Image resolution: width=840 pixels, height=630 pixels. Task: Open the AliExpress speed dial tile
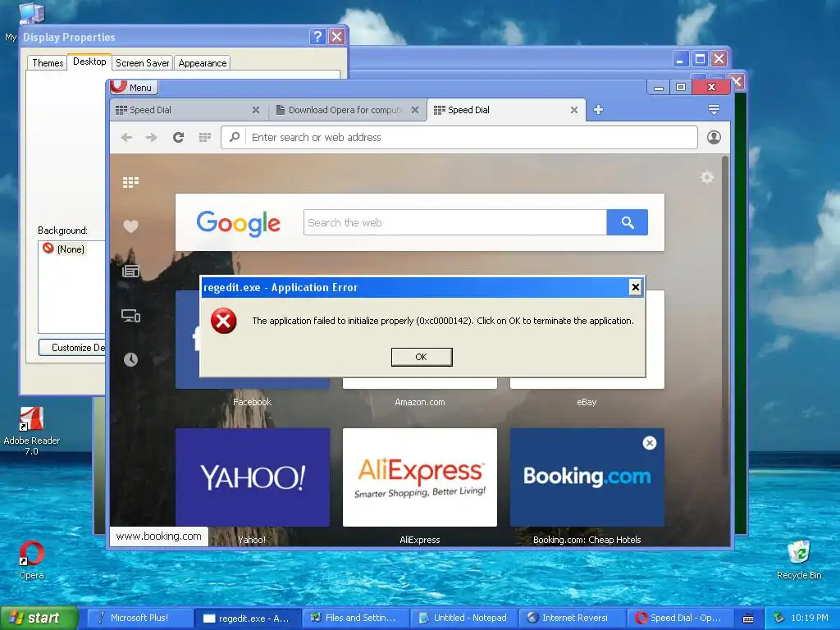pos(419,477)
